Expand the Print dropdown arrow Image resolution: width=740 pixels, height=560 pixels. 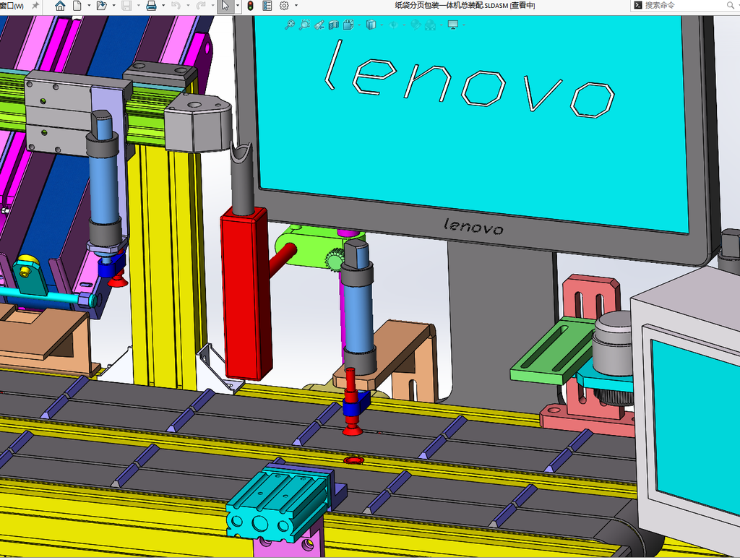(164, 6)
